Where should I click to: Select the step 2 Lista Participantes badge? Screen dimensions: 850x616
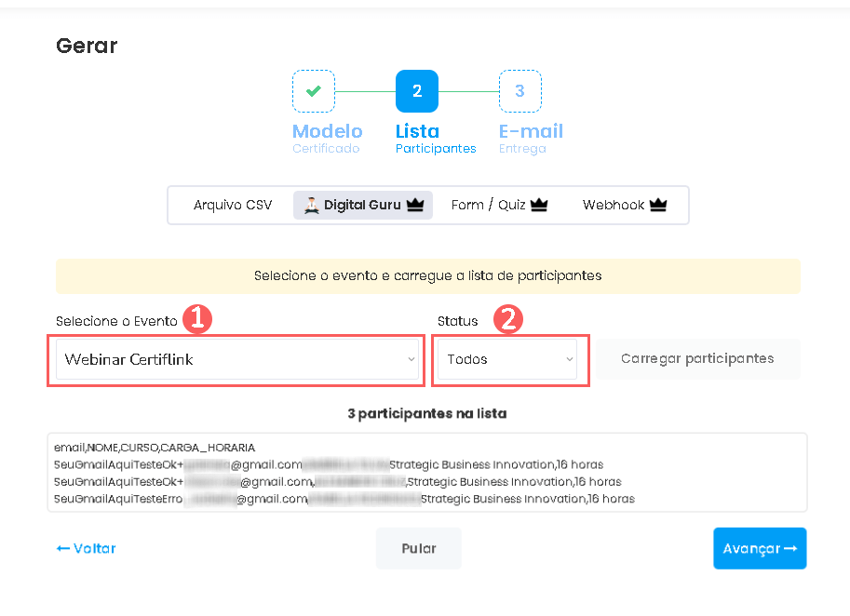[416, 90]
